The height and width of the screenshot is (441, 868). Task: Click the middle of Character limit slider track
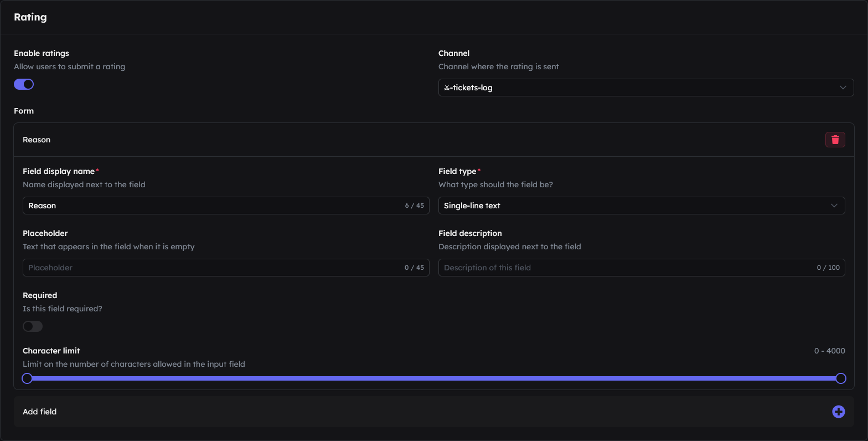pyautogui.click(x=434, y=378)
